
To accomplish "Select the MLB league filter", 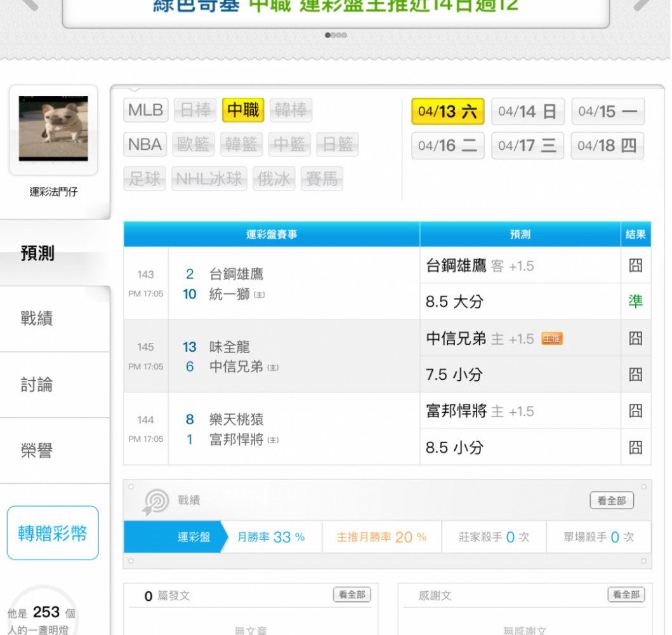I will tap(146, 110).
